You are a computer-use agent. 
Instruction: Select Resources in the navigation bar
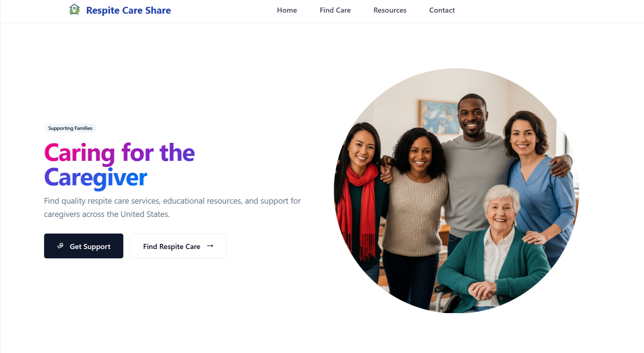(390, 10)
